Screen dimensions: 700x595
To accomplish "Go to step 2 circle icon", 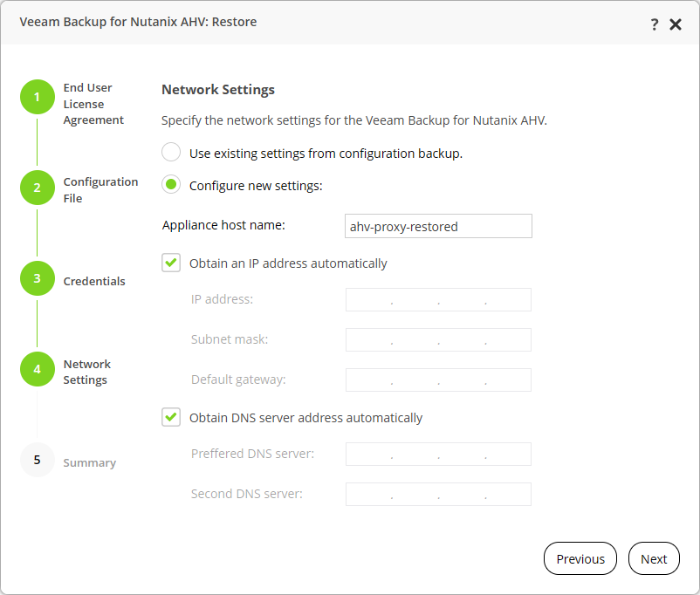I will (38, 188).
